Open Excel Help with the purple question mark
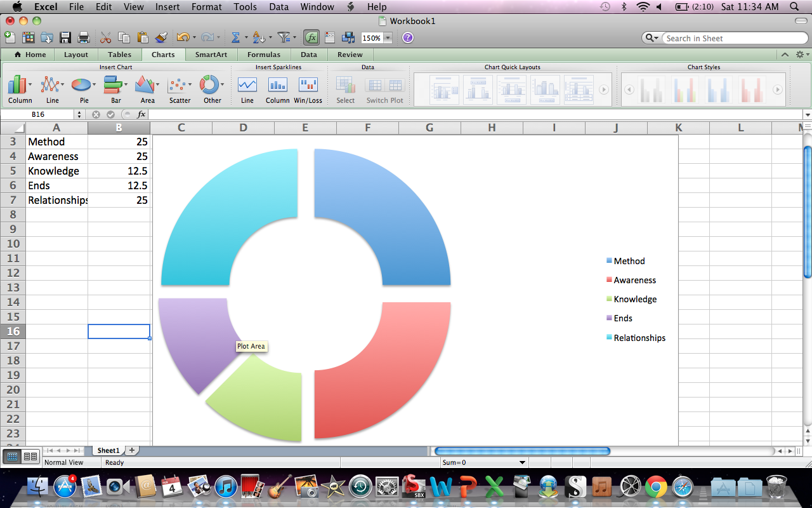Viewport: 812px width, 508px height. point(408,37)
